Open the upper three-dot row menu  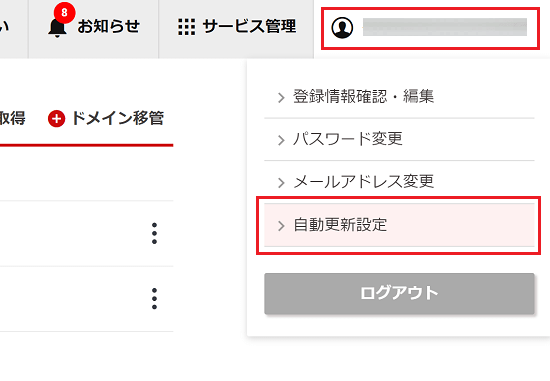154,233
